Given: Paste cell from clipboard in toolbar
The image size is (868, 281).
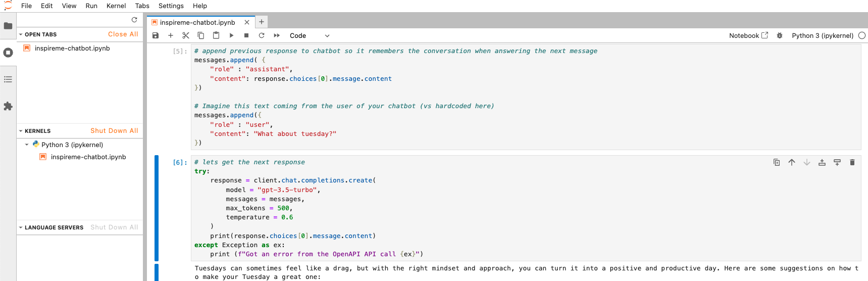Looking at the screenshot, I should tap(216, 35).
